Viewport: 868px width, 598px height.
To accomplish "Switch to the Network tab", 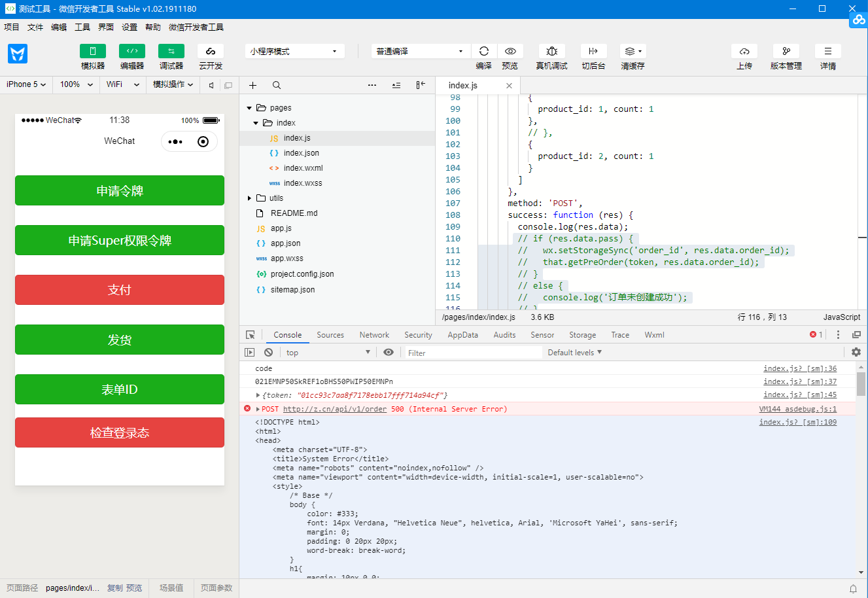I will [x=374, y=335].
